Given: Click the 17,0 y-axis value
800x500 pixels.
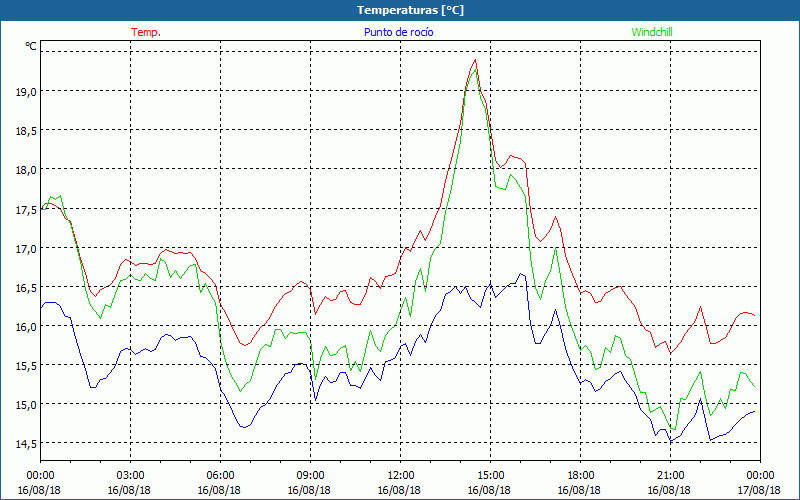Looking at the screenshot, I should 28,248.
